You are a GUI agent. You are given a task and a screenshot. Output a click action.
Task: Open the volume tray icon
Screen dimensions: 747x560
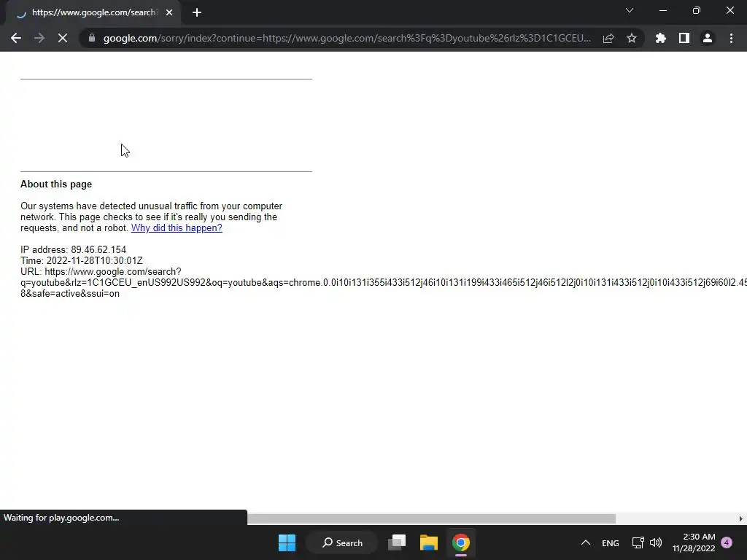(x=656, y=542)
